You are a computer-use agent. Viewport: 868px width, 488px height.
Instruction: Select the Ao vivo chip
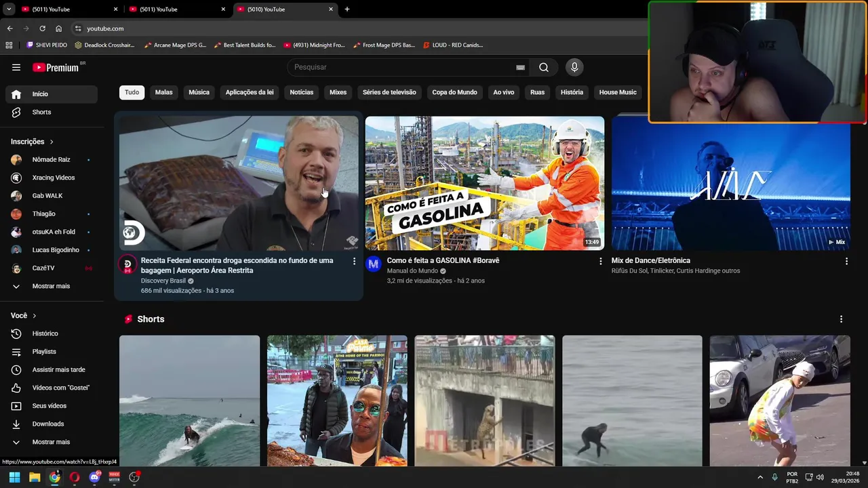(x=503, y=92)
